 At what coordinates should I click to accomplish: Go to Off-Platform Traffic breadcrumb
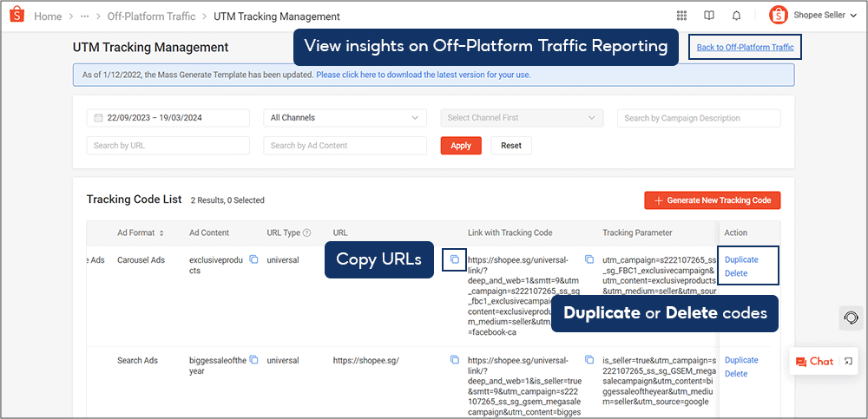pyautogui.click(x=152, y=16)
